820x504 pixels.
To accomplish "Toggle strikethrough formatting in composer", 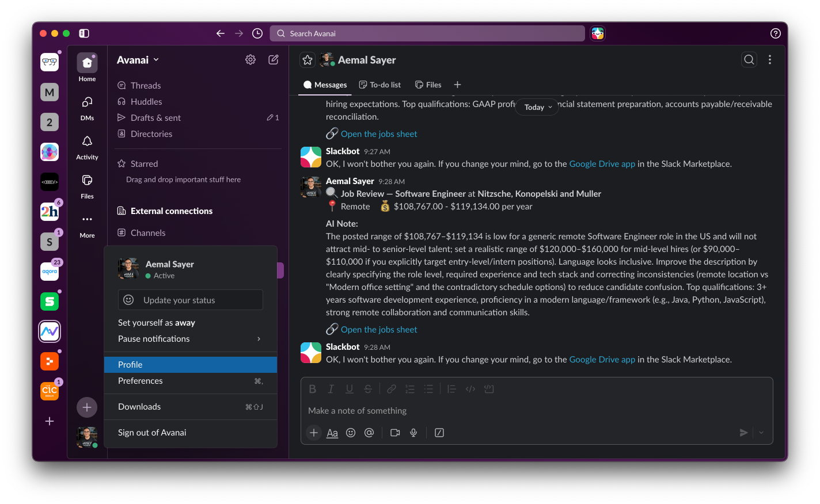I will point(368,389).
